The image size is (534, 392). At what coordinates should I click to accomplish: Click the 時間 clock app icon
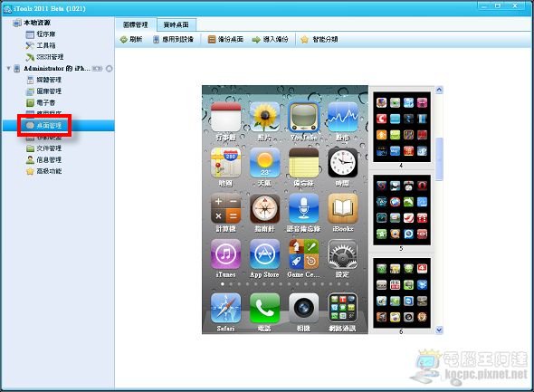343,163
